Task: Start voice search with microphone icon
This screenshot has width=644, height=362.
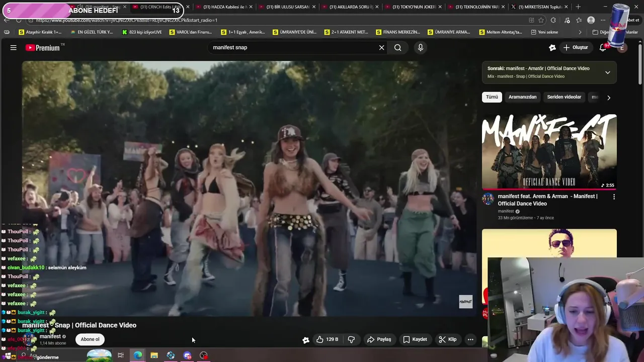Action: (421, 47)
